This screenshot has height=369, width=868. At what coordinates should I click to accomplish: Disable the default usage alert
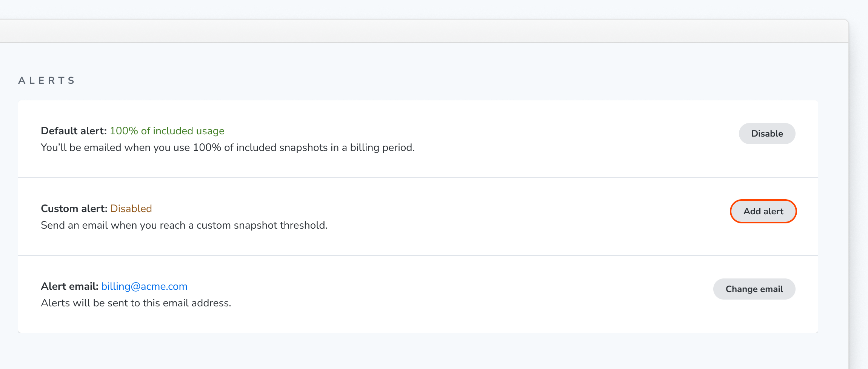click(767, 134)
